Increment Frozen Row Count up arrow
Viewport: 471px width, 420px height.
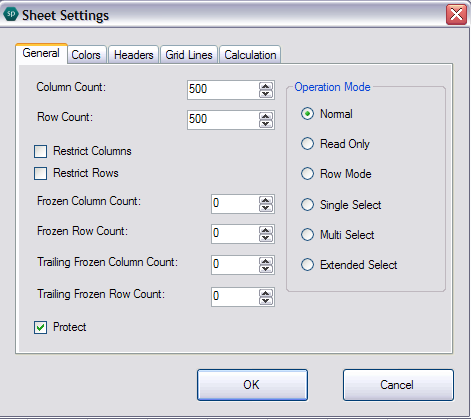click(x=266, y=230)
